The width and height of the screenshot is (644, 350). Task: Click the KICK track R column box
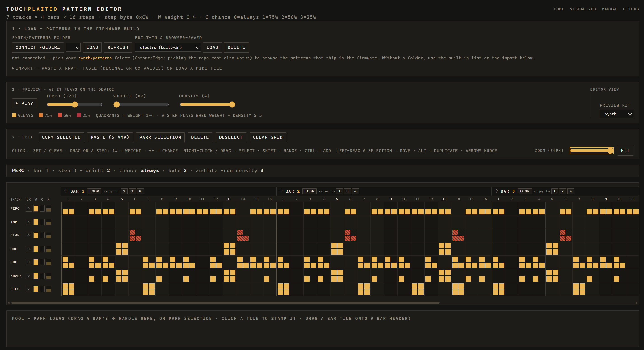(x=49, y=289)
